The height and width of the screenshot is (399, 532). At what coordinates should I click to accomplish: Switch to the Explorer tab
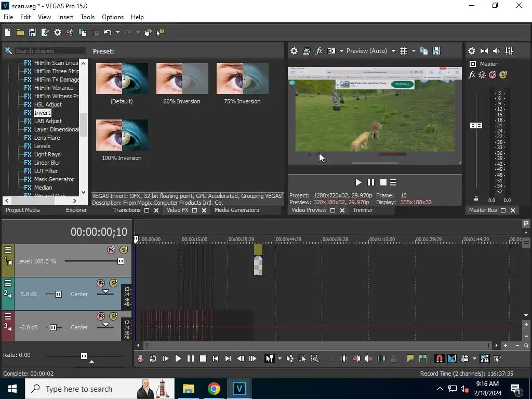pos(76,210)
